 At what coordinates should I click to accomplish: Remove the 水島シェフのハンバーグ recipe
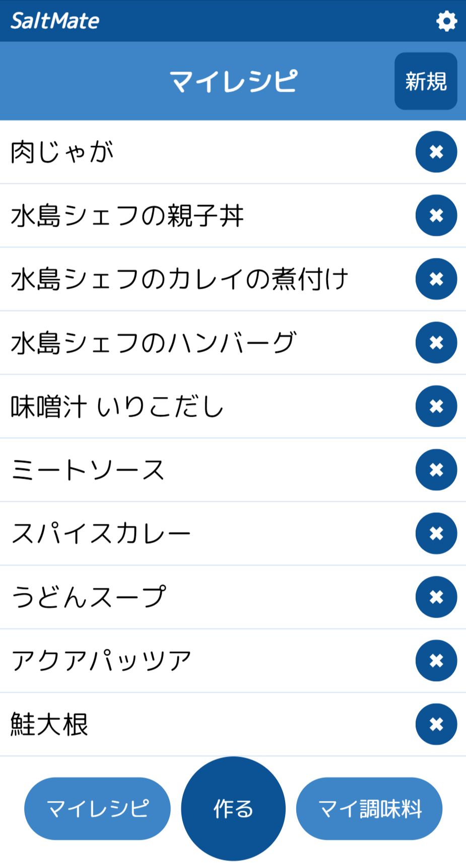point(436,343)
